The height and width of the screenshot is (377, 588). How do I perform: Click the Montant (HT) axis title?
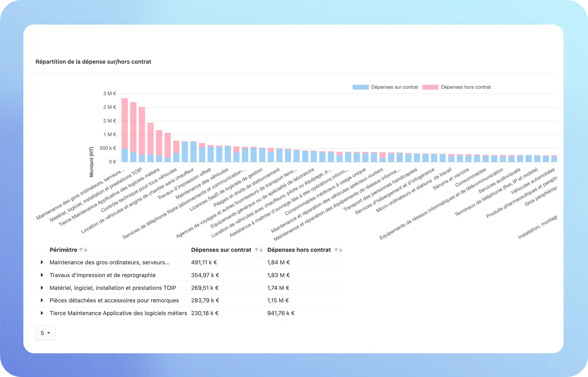[92, 162]
